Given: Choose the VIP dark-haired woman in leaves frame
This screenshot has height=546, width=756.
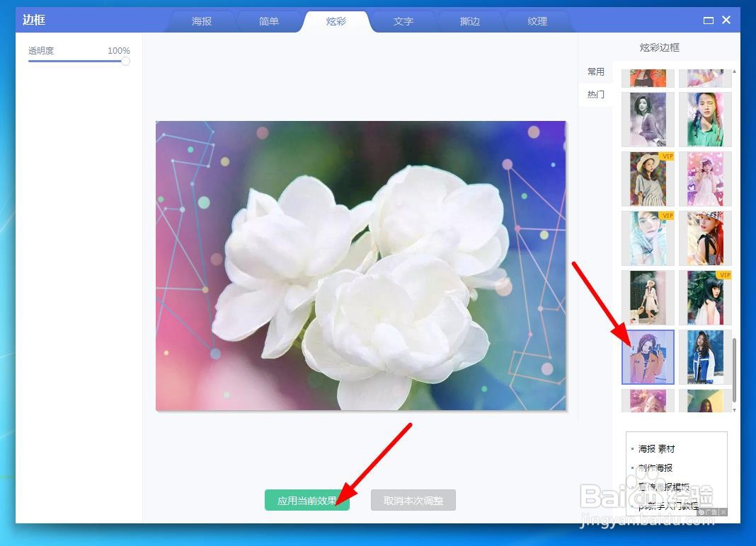Looking at the screenshot, I should tap(705, 297).
